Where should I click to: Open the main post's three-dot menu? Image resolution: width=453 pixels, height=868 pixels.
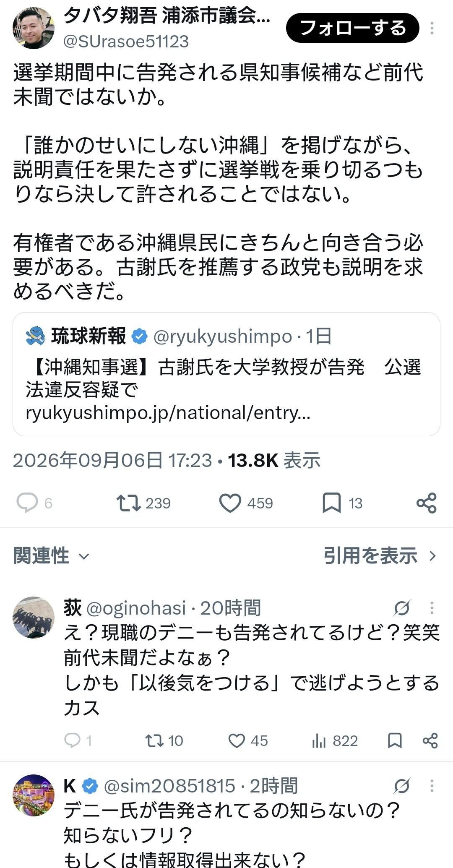(x=432, y=28)
